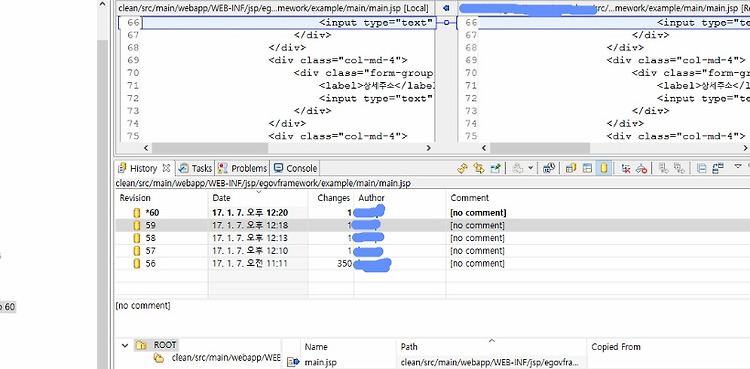The height and width of the screenshot is (369, 750).
Task: Click the [Local] main.jsp compare pane title
Action: click(x=274, y=8)
